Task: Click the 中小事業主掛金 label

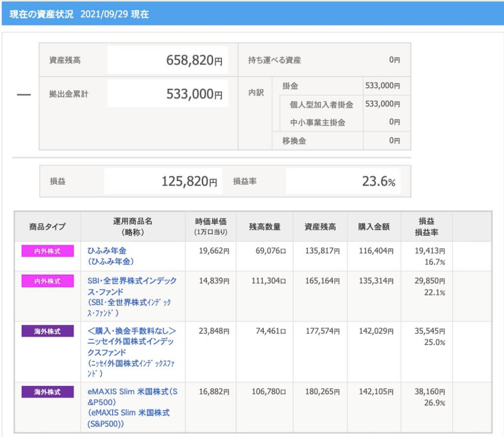Action: pos(317,123)
